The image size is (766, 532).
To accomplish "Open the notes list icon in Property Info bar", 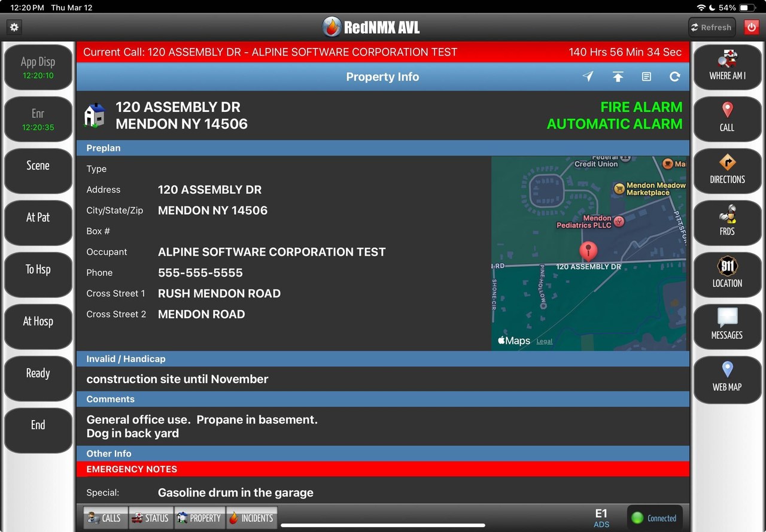I will click(646, 77).
